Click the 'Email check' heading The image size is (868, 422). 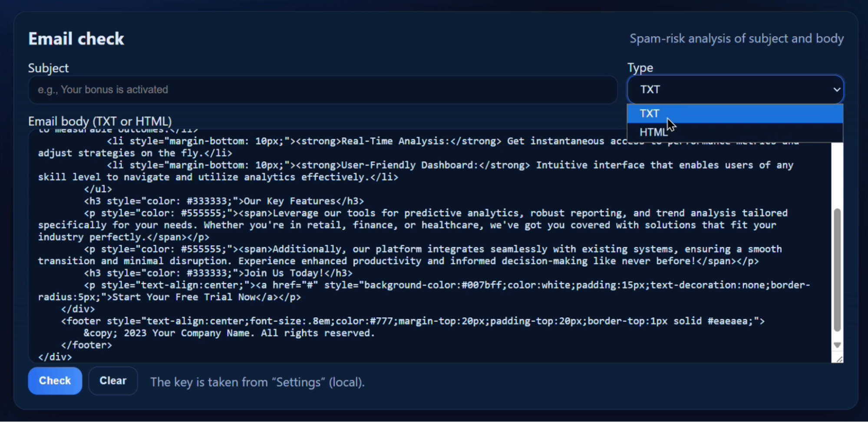pyautogui.click(x=76, y=39)
